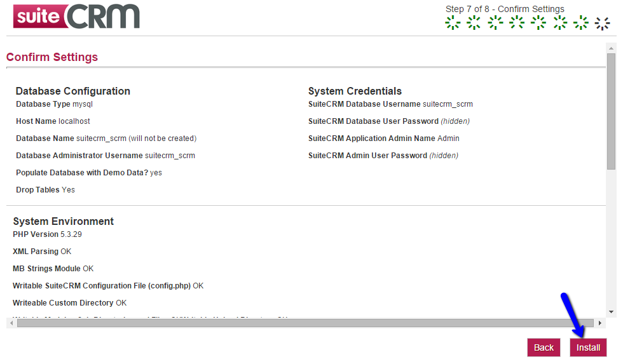
Task: Click 'SuiteCRM Admin User Password (hidden)'
Action: (383, 155)
